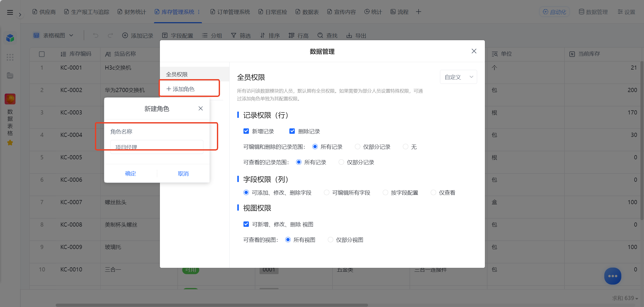644x307 pixels.
Task: Switch to the 财务统计 tab
Action: pyautogui.click(x=132, y=12)
